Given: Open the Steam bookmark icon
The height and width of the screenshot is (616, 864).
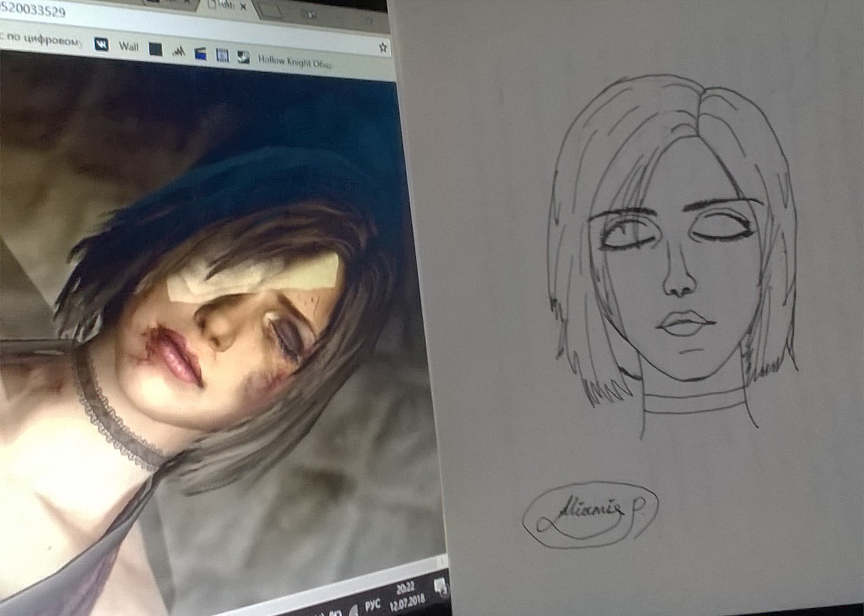Looking at the screenshot, I should point(242,58).
